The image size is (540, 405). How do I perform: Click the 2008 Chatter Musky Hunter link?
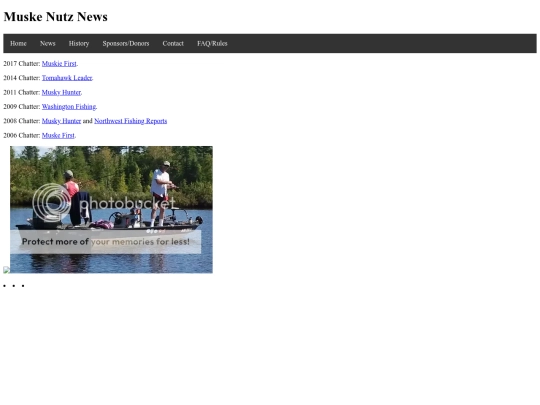coord(61,121)
